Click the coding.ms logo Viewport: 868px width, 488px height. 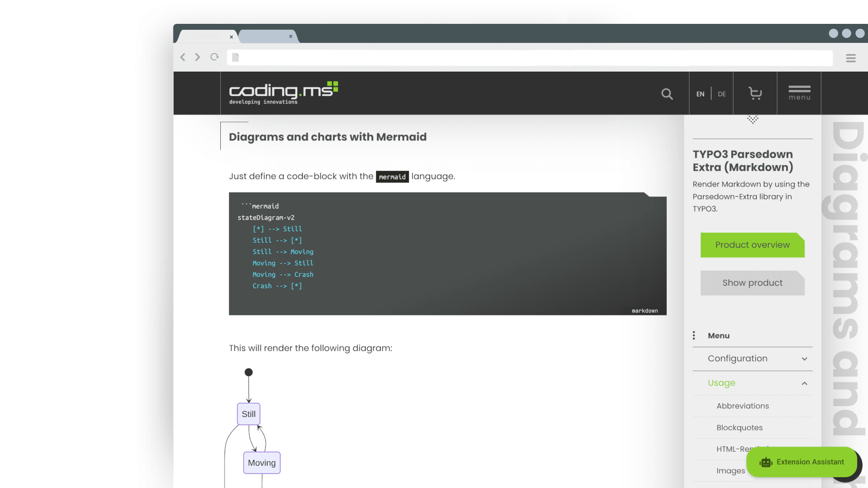[x=283, y=93]
